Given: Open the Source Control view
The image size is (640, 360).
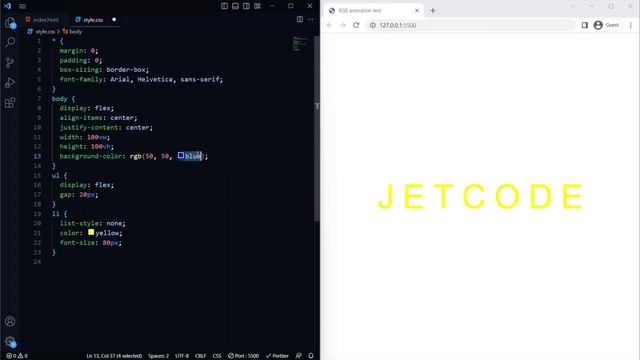Looking at the screenshot, I should (10, 62).
